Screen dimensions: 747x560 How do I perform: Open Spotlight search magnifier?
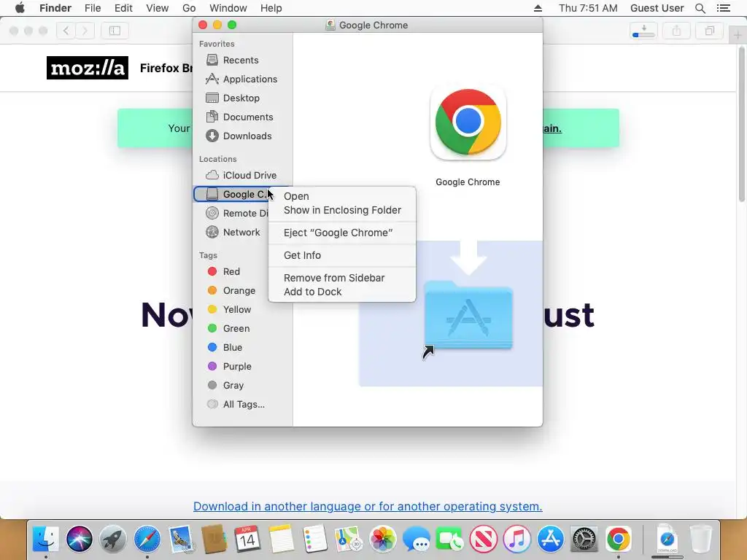coord(700,8)
